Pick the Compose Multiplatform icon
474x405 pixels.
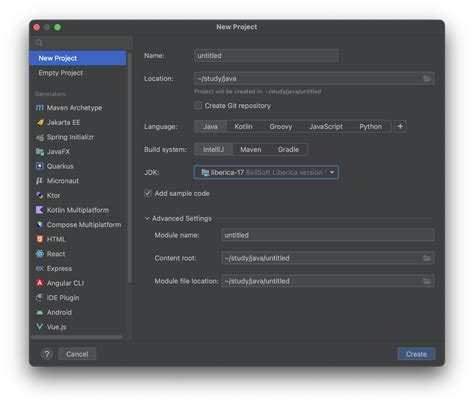point(40,225)
